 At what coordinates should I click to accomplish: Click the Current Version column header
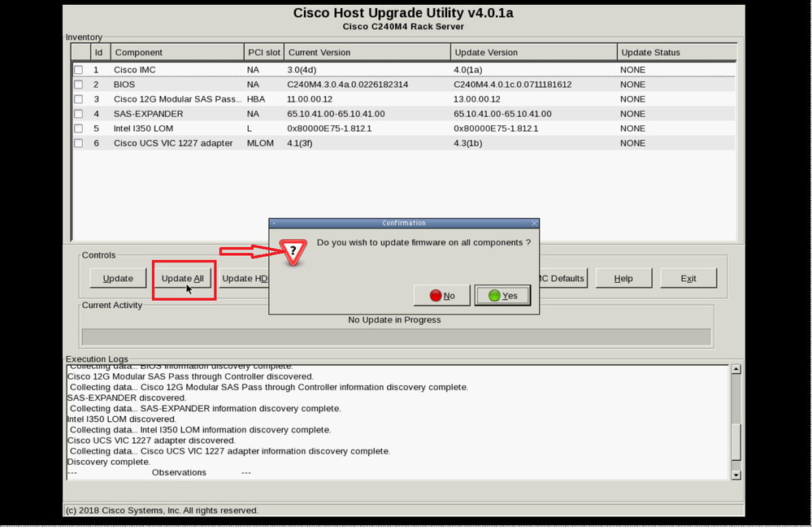tap(367, 52)
